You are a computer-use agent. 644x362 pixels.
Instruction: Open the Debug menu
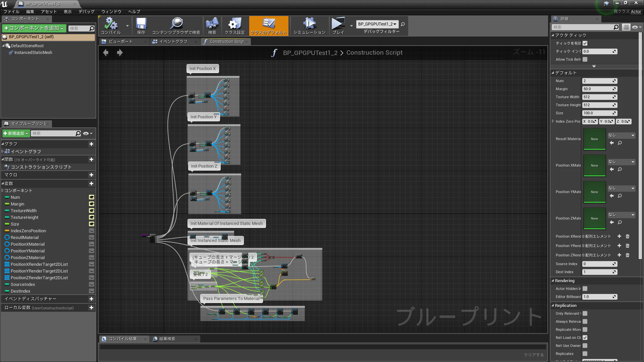[x=86, y=11]
